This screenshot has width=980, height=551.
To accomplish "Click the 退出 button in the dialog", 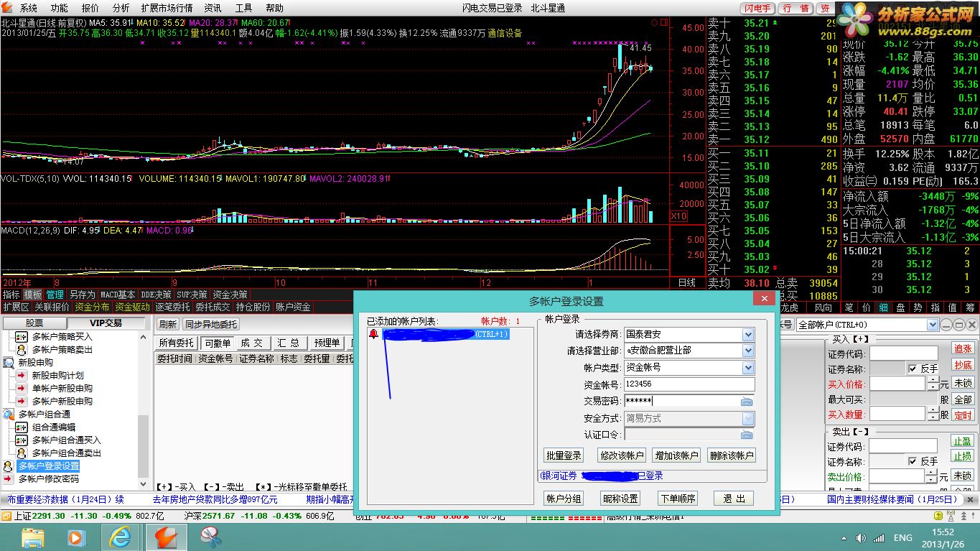I will [734, 499].
